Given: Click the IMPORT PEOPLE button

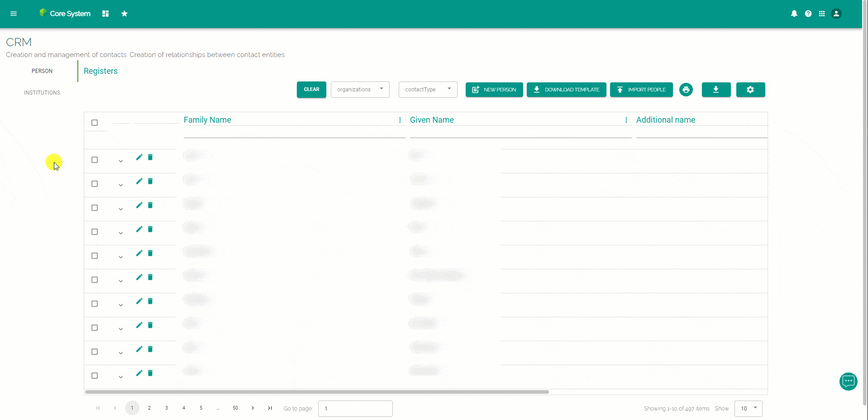Looking at the screenshot, I should [x=641, y=90].
